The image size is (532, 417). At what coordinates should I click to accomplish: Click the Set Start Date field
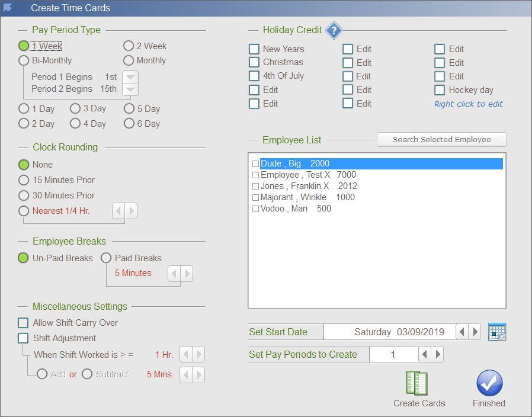(389, 332)
